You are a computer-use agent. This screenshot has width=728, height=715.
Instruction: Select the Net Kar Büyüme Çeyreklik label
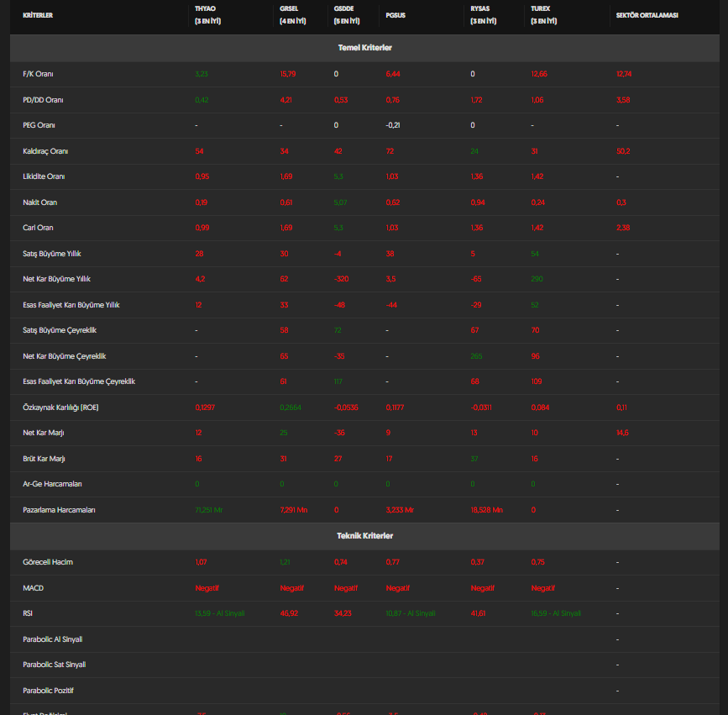pos(65,356)
